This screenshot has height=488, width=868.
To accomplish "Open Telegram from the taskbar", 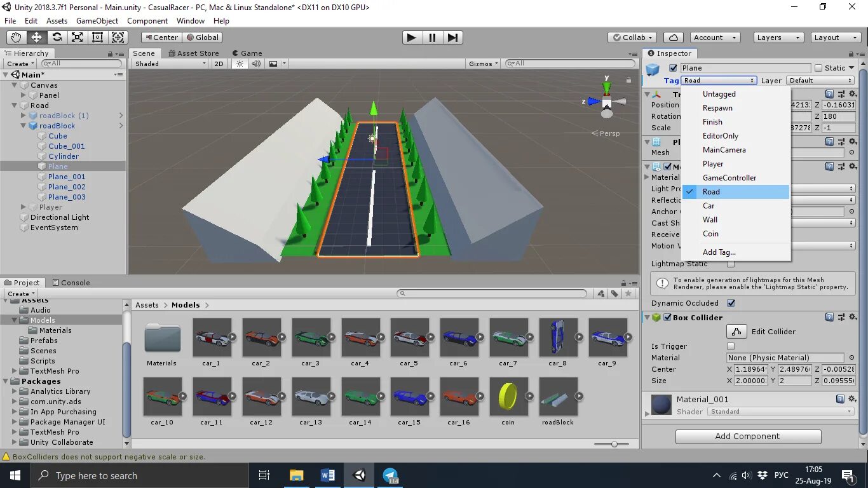I will [390, 475].
